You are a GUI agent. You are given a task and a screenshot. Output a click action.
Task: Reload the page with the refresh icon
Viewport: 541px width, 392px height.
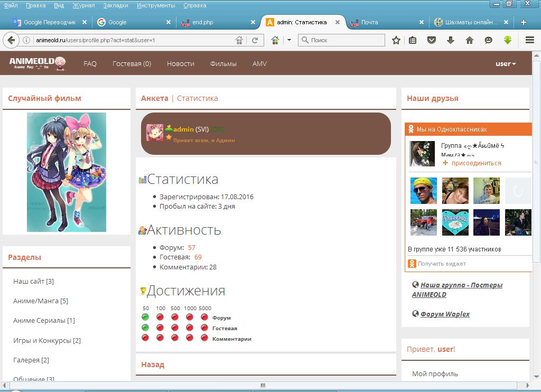tap(255, 40)
